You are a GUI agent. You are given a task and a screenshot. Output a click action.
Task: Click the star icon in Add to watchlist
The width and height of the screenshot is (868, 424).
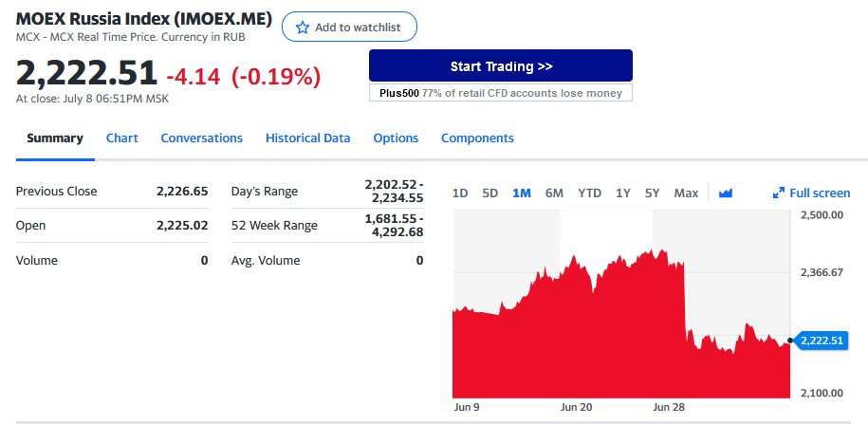303,28
